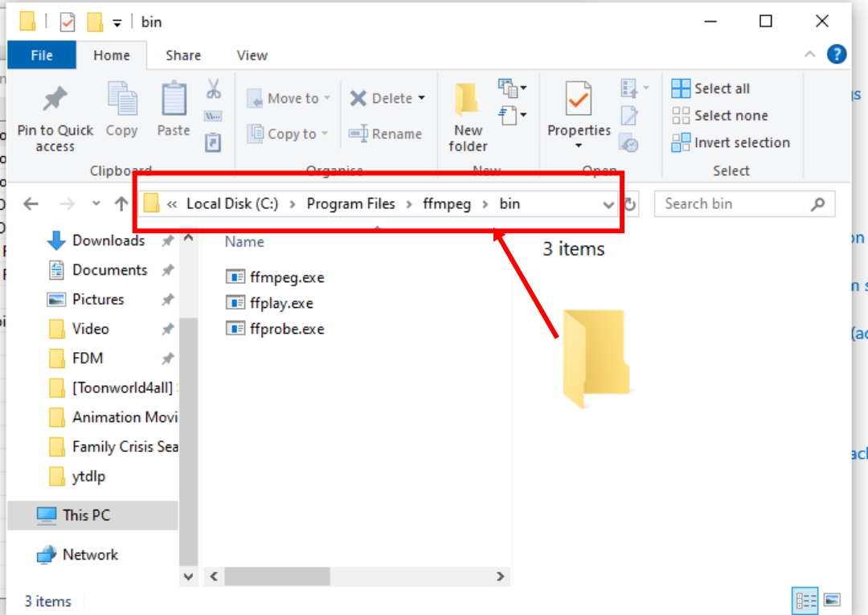868x615 pixels.
Task: Collapse the ribbon with chevron
Action: (x=810, y=55)
